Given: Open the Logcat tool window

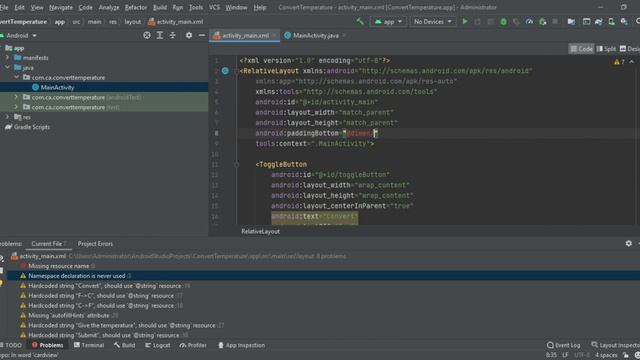Looking at the screenshot, I should [x=158, y=345].
